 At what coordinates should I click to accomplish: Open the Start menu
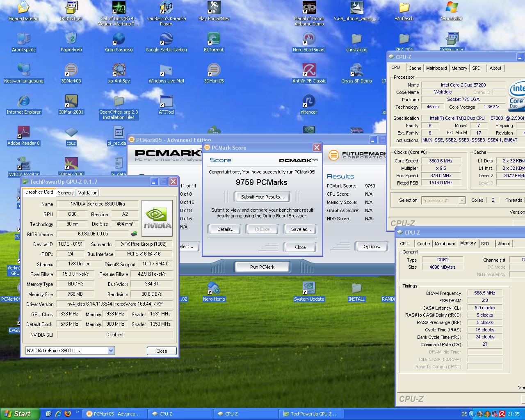click(20, 414)
